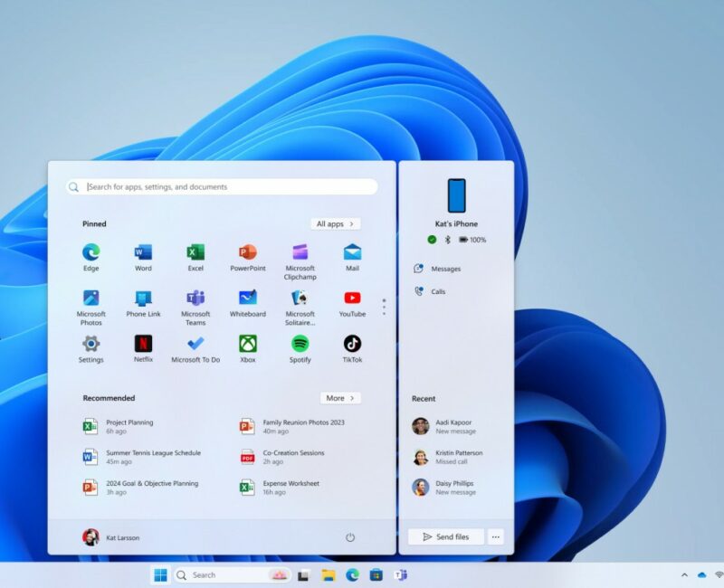This screenshot has height=588, width=724.
Task: Click the Kat's iPhone device icon
Action: [457, 195]
